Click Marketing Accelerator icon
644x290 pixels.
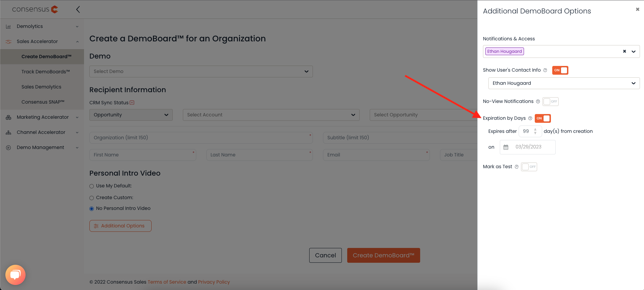8,117
